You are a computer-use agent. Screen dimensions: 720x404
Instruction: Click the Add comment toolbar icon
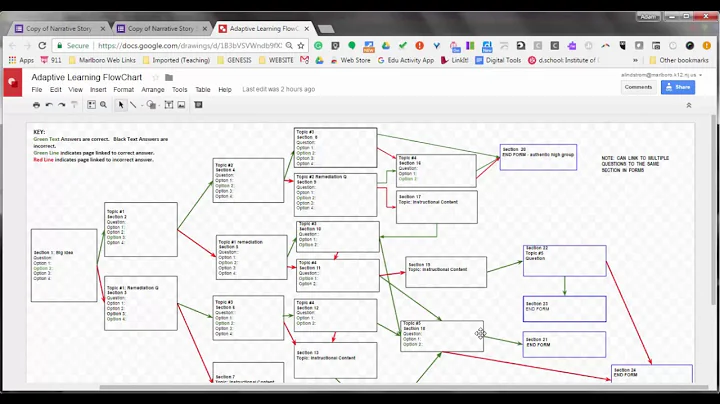point(198,105)
